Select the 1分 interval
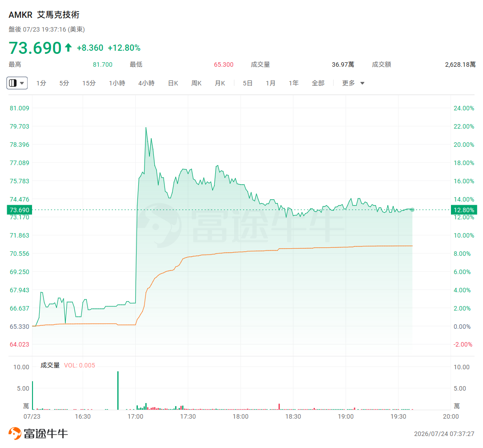This screenshot has height=448, width=483. click(41, 83)
